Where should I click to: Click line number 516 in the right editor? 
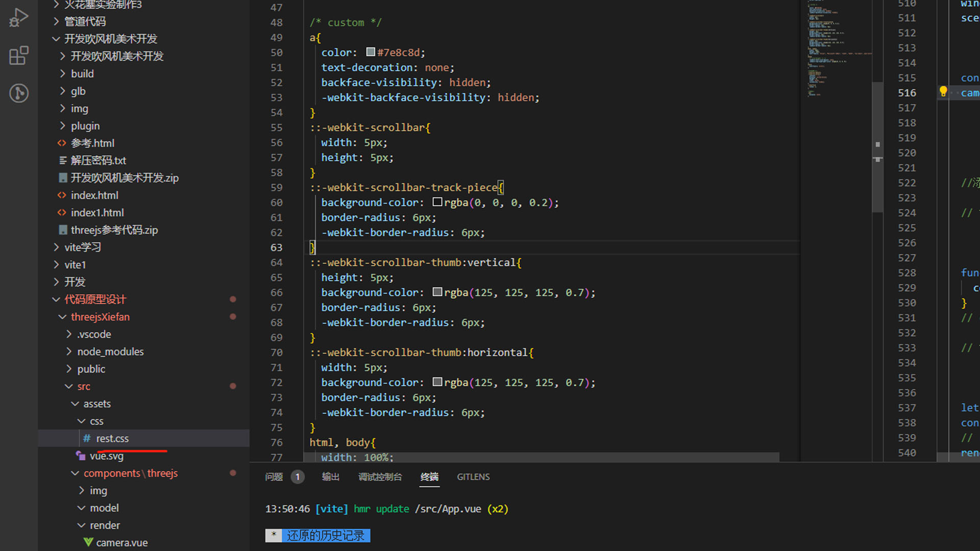click(907, 93)
